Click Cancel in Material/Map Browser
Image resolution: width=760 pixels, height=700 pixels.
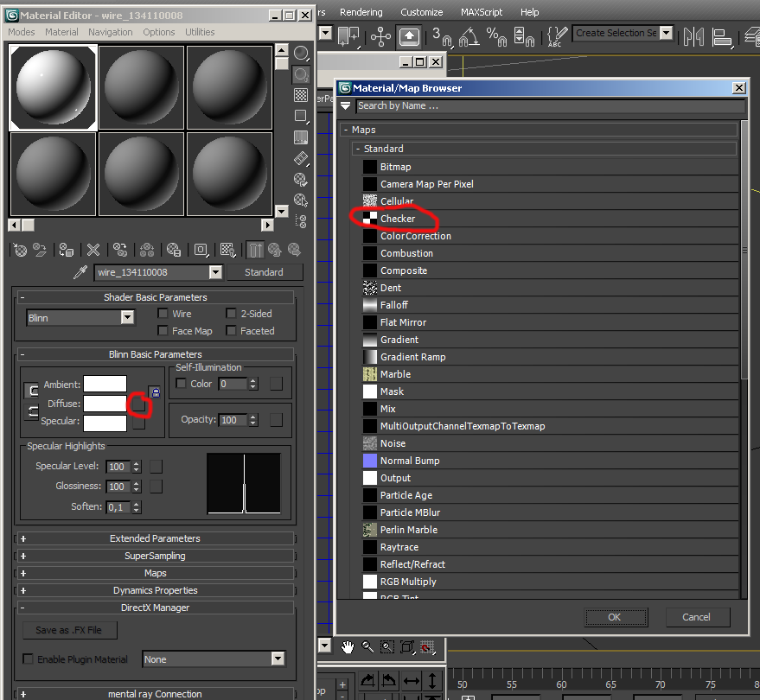[698, 617]
